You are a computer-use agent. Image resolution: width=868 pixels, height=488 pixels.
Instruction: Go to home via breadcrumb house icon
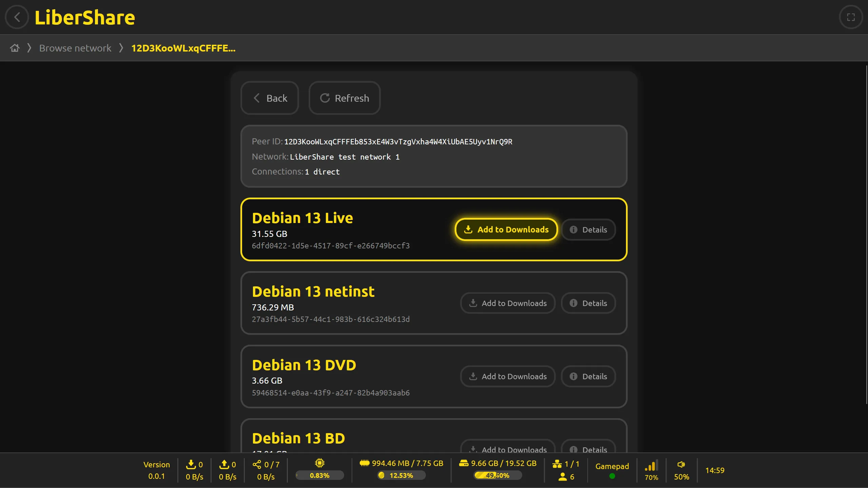click(15, 48)
